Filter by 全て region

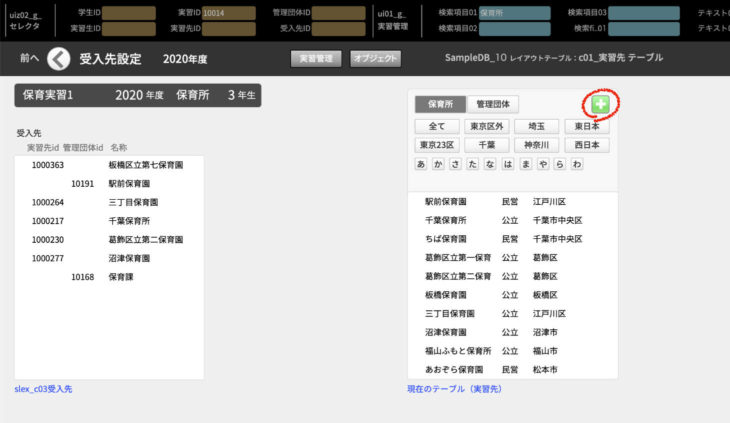[x=436, y=127]
